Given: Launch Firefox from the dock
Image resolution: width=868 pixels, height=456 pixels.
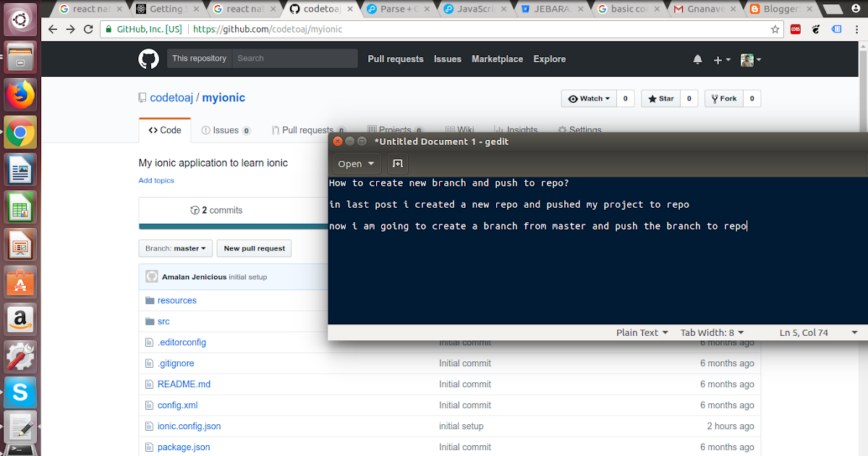Looking at the screenshot, I should [x=20, y=94].
